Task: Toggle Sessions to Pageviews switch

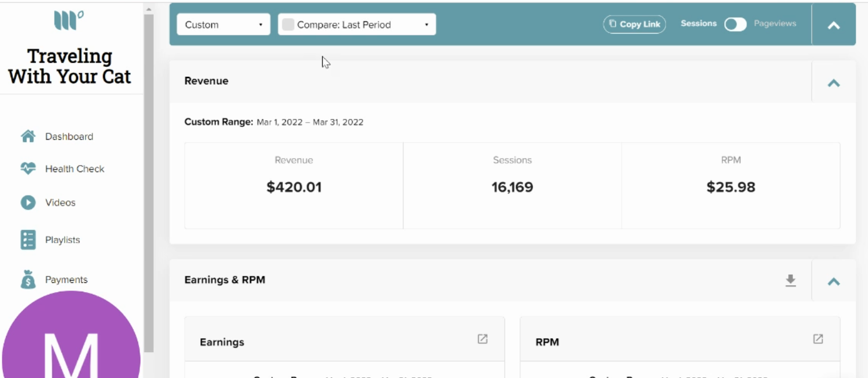Action: pyautogui.click(x=735, y=24)
